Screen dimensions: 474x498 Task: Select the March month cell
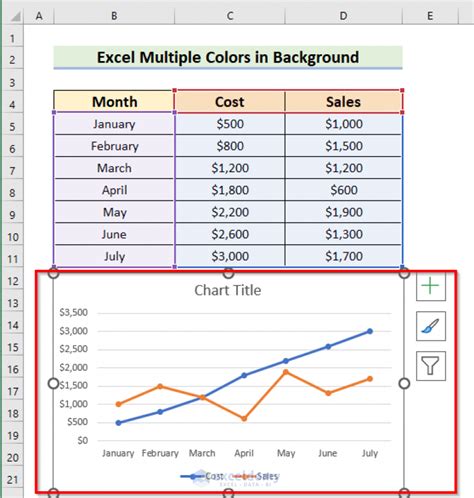coord(114,168)
